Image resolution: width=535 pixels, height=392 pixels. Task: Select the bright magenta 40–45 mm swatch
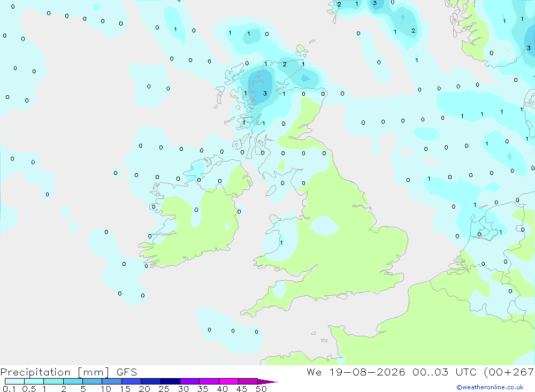pyautogui.click(x=228, y=381)
